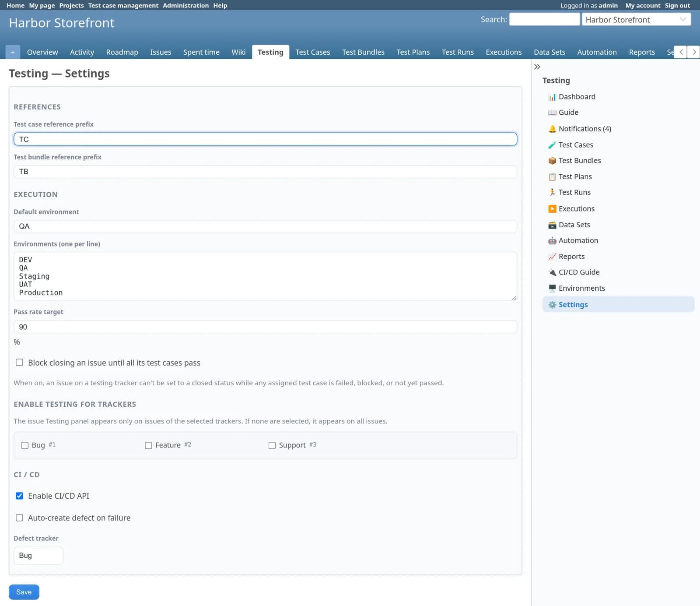Check the Support tracker checkbox
This screenshot has height=606, width=700.
(x=272, y=445)
